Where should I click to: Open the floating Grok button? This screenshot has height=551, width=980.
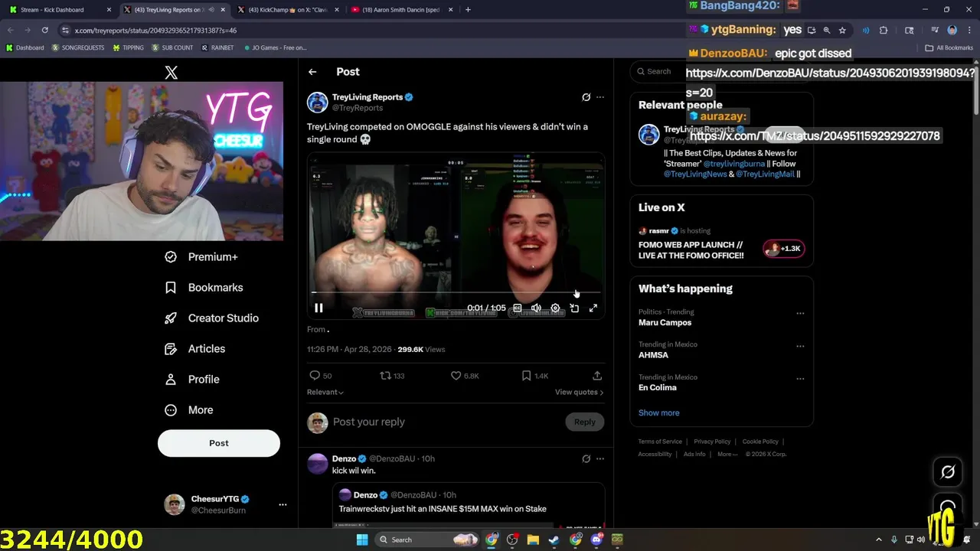(948, 472)
